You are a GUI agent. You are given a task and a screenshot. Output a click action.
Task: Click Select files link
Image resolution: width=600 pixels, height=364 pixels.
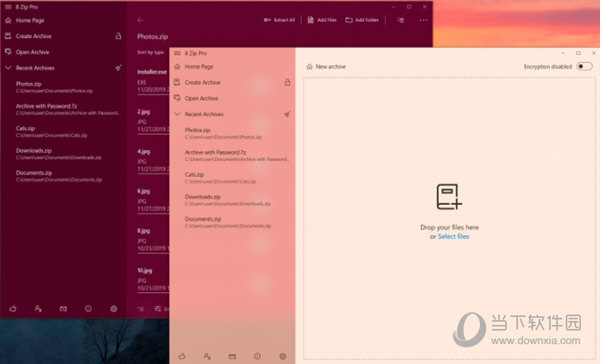[x=453, y=237]
